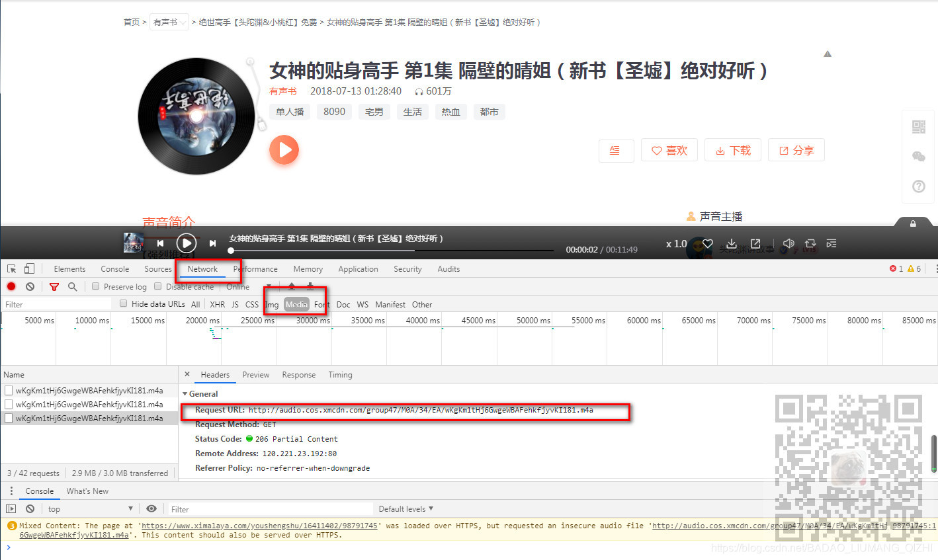The image size is (938, 560).
Task: Open the playlist icon in player bar
Action: [831, 243]
